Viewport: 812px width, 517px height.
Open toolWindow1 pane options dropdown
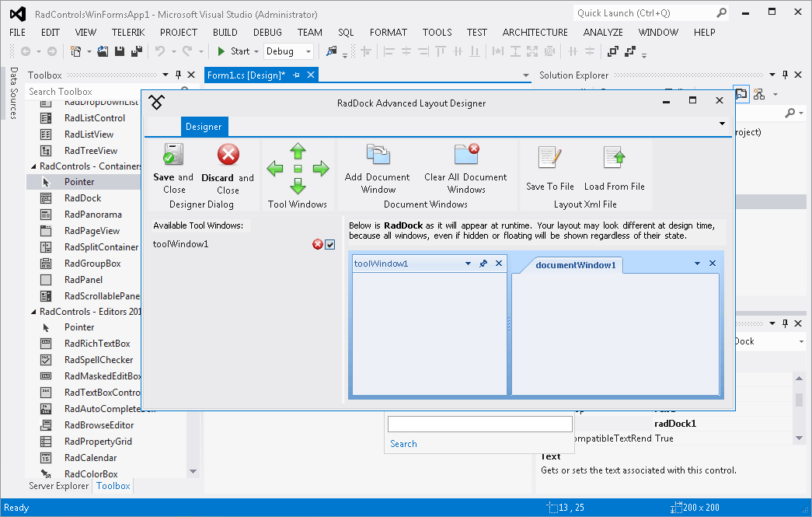click(468, 264)
